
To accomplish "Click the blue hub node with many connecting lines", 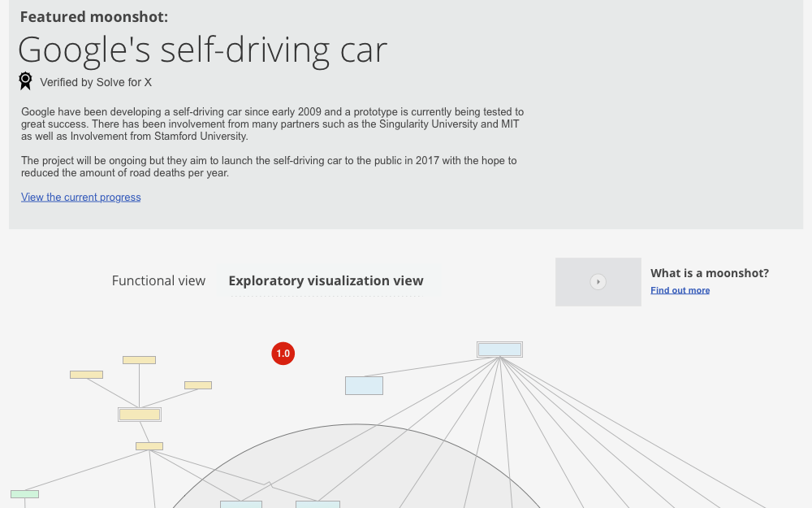I will (x=499, y=349).
